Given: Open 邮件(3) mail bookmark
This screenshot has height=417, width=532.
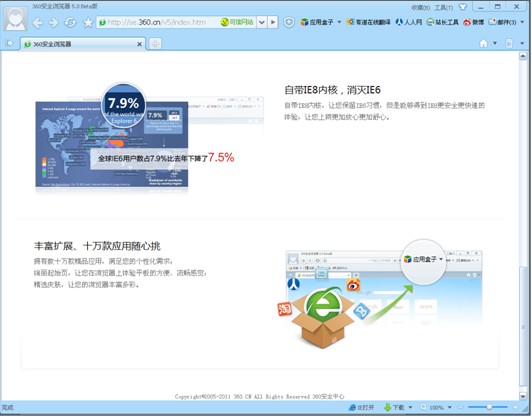Looking at the screenshot, I should [x=502, y=22].
